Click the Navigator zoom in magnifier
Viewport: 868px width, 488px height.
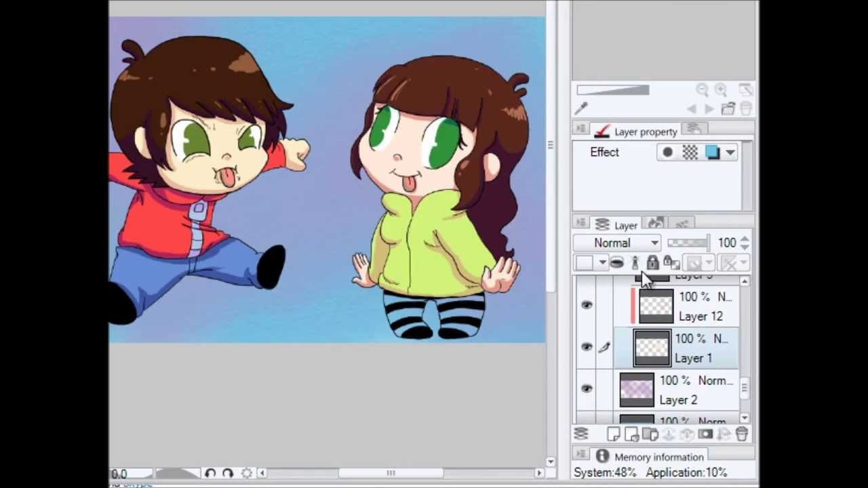[722, 89]
